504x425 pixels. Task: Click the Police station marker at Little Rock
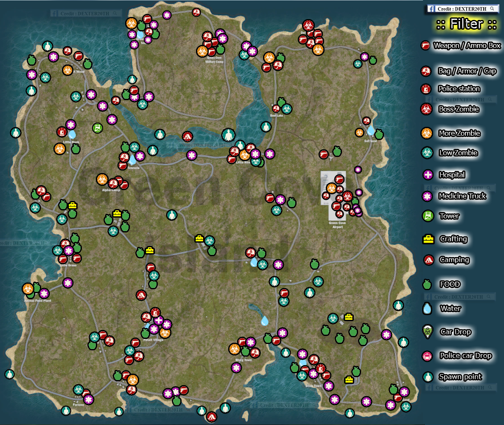(x=62, y=132)
